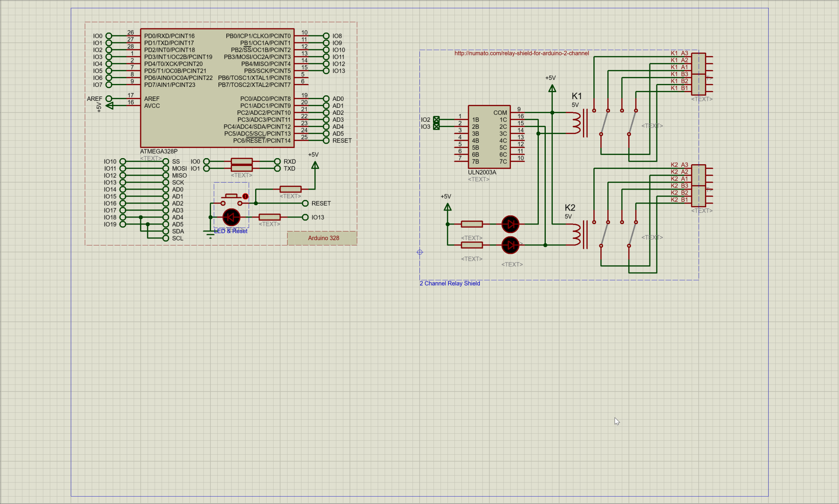
Task: Click the K1 A3 wire label
Action: (679, 53)
